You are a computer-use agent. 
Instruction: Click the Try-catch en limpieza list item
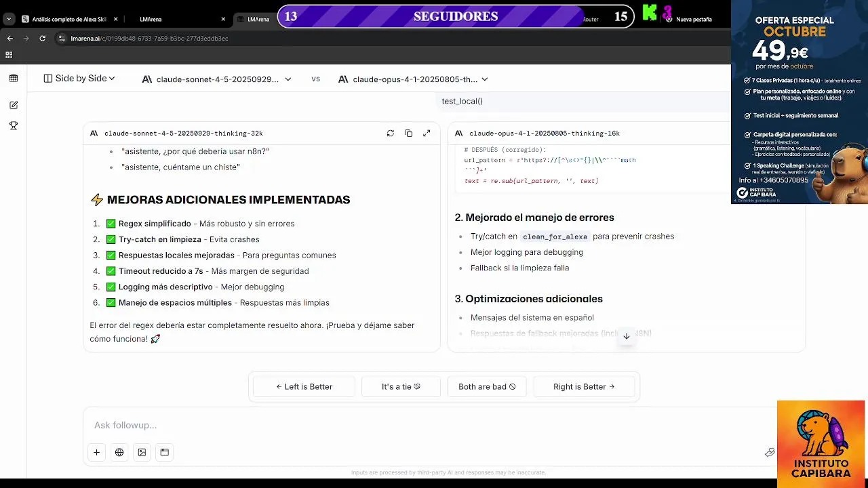point(189,239)
